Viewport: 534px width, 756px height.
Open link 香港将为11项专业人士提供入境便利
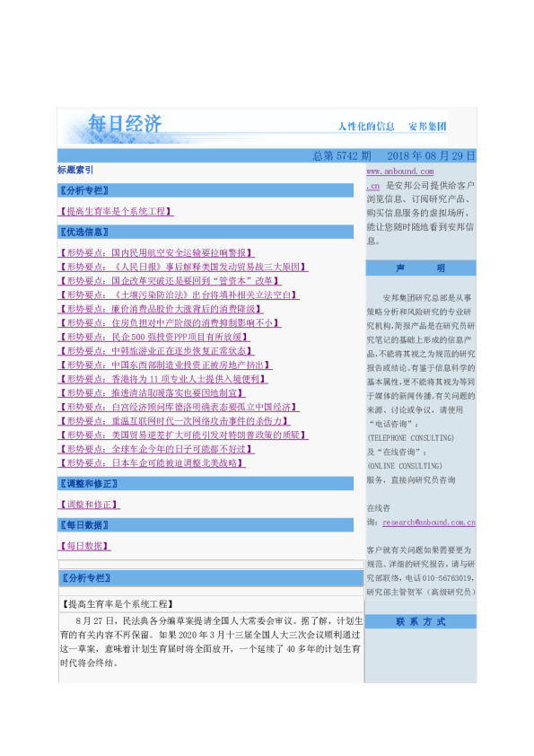163,379
